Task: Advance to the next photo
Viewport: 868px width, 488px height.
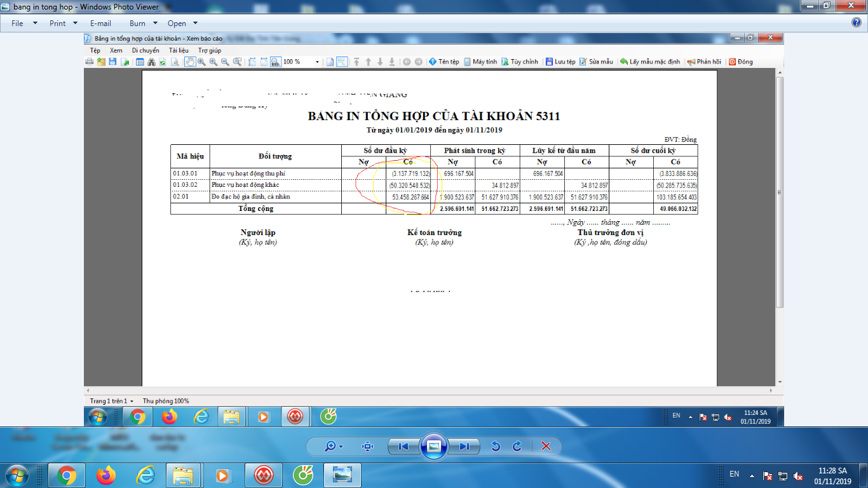Action: [465, 446]
